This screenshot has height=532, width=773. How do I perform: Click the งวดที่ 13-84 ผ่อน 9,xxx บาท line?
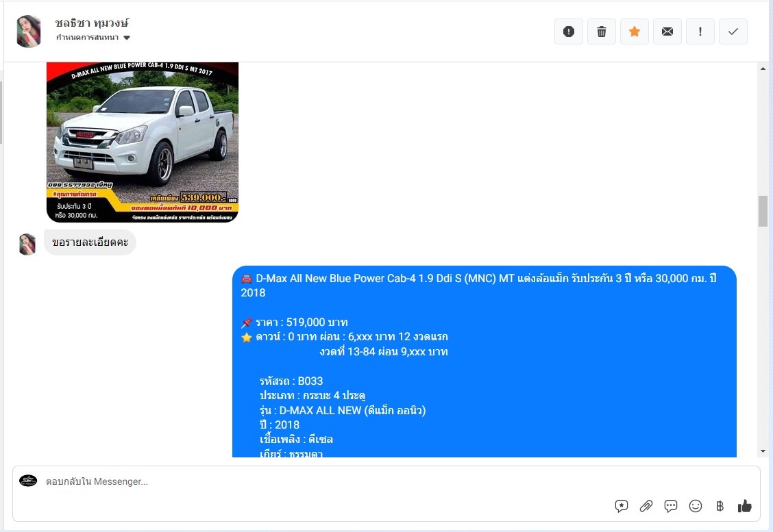pyautogui.click(x=384, y=352)
